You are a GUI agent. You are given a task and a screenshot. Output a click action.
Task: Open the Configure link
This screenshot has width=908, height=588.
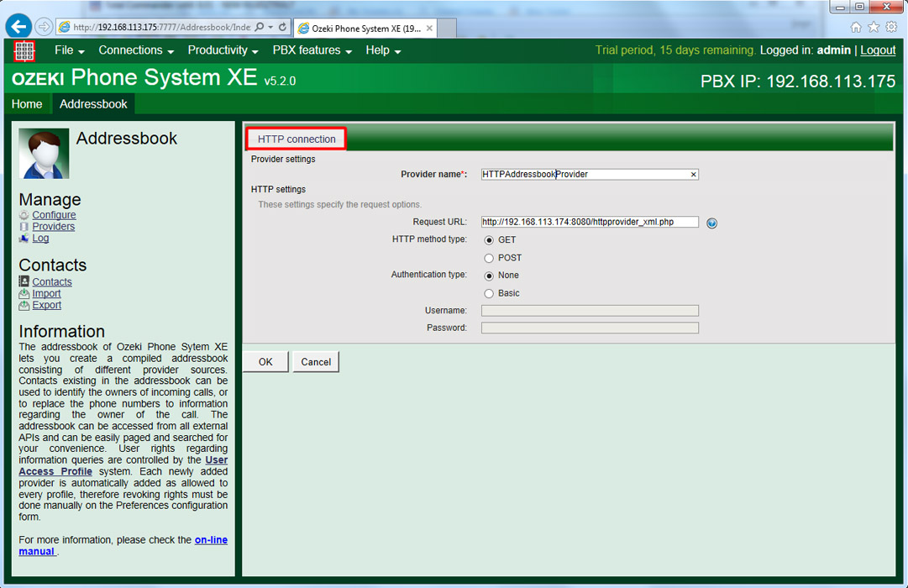pyautogui.click(x=54, y=215)
